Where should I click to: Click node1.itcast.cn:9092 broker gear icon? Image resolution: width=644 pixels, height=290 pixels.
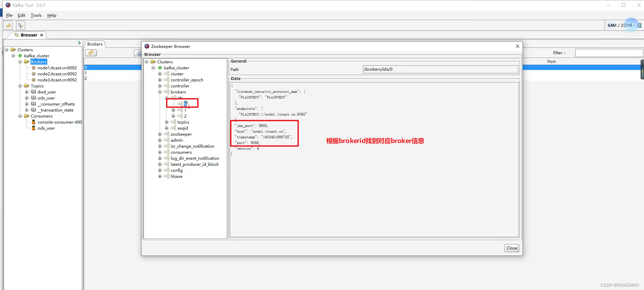tap(34, 68)
